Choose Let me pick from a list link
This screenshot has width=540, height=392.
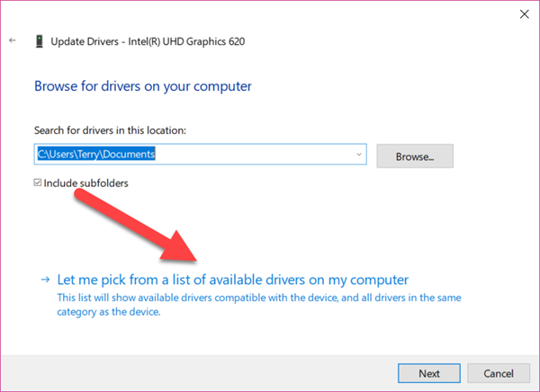coord(233,280)
